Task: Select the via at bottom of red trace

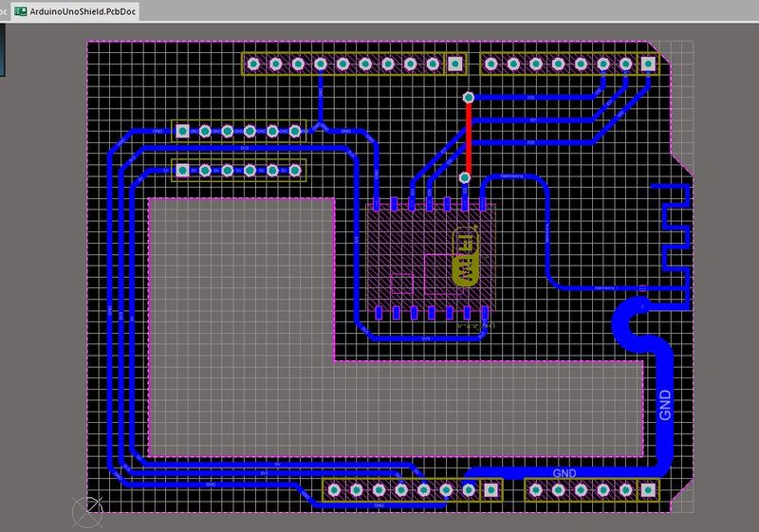Action: click(x=465, y=177)
